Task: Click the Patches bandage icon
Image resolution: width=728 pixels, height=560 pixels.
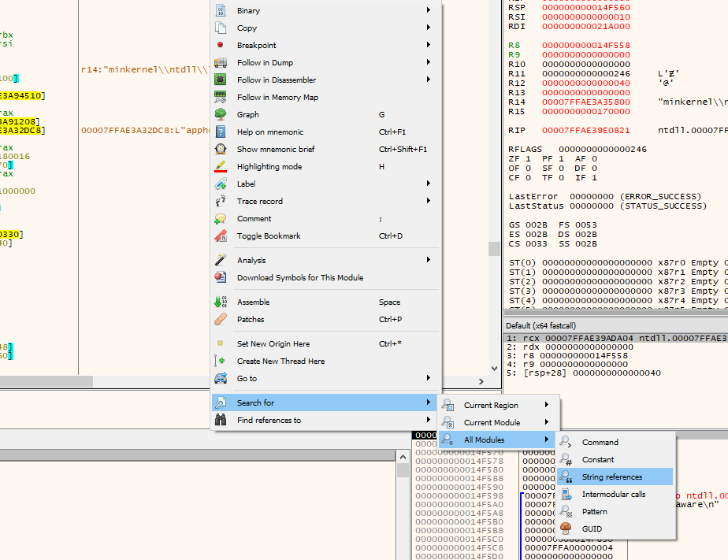Action: point(221,319)
